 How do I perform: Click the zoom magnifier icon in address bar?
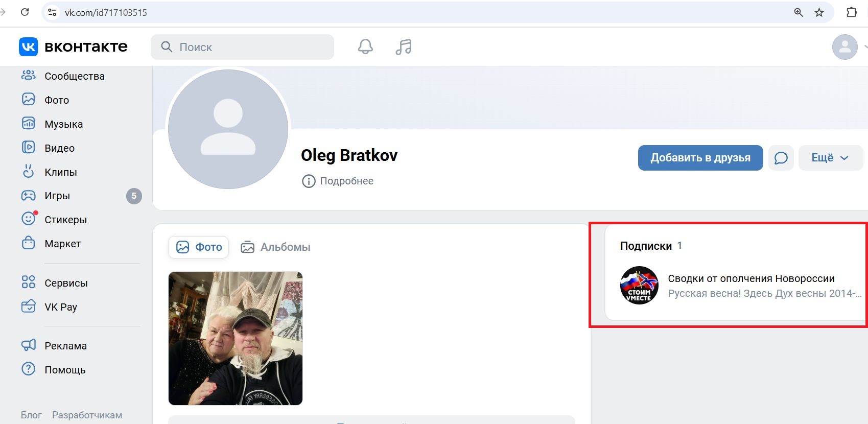[x=799, y=12]
